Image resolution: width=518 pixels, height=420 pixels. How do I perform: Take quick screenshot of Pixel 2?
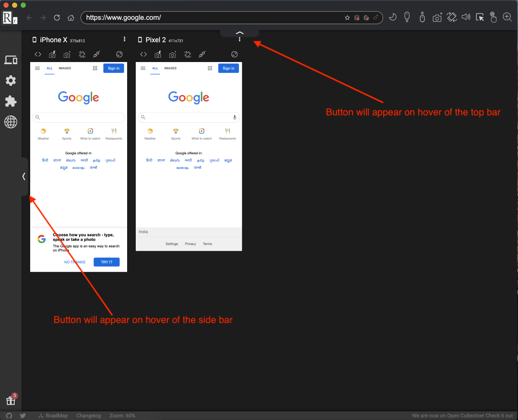click(x=158, y=54)
